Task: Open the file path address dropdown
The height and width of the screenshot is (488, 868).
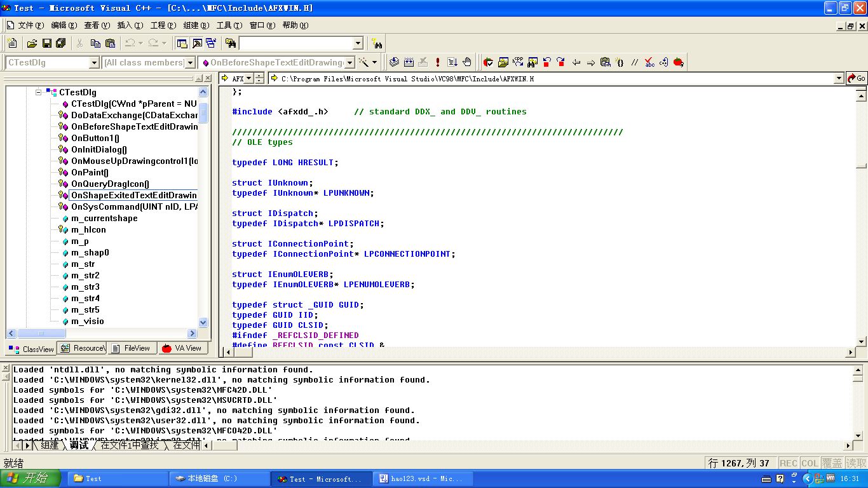Action: click(x=839, y=79)
